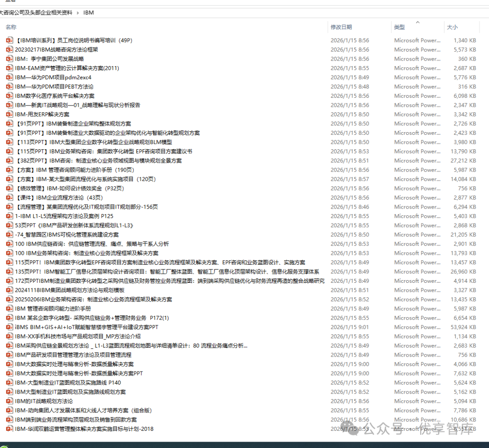
Task: Click date 2026/1/15 9:01
Action: point(350,327)
